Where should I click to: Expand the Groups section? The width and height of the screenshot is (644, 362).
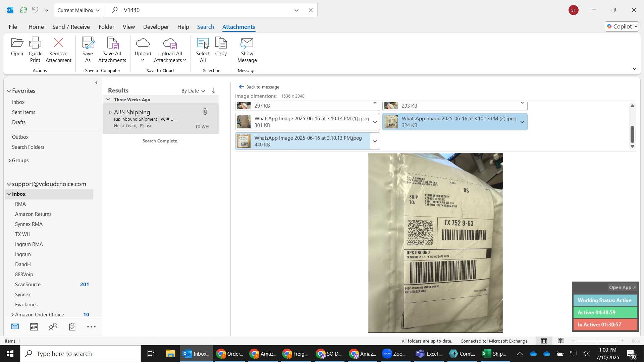click(9, 161)
